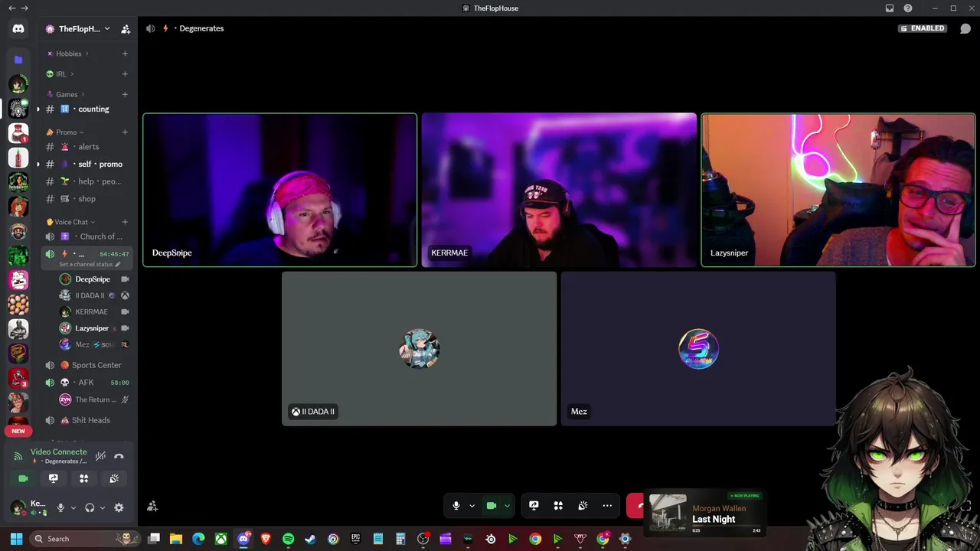Open TheFlopHouse server name dropdown
The height and width of the screenshot is (551, 980).
[79, 29]
